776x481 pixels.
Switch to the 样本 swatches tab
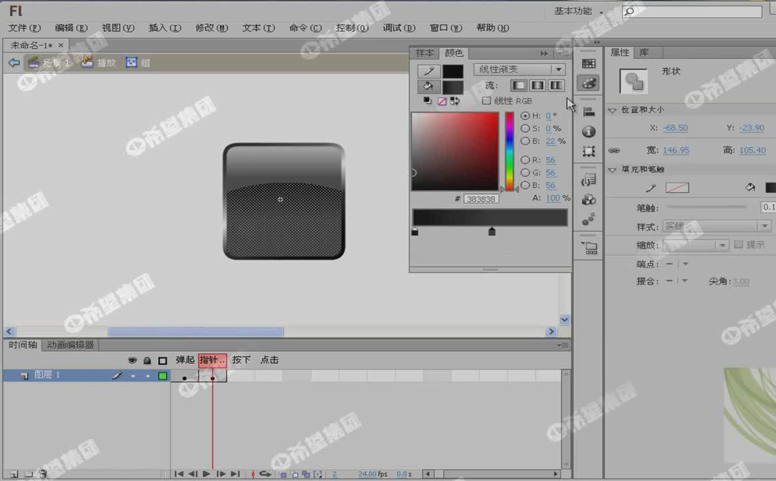tap(425, 53)
